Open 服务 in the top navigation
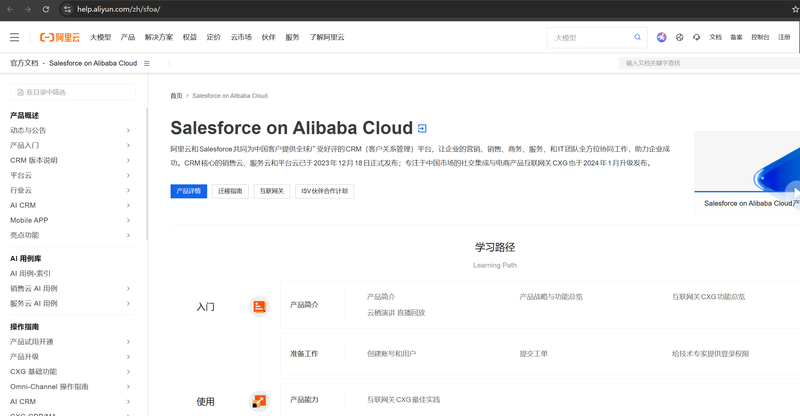The image size is (800, 416). pyautogui.click(x=292, y=37)
